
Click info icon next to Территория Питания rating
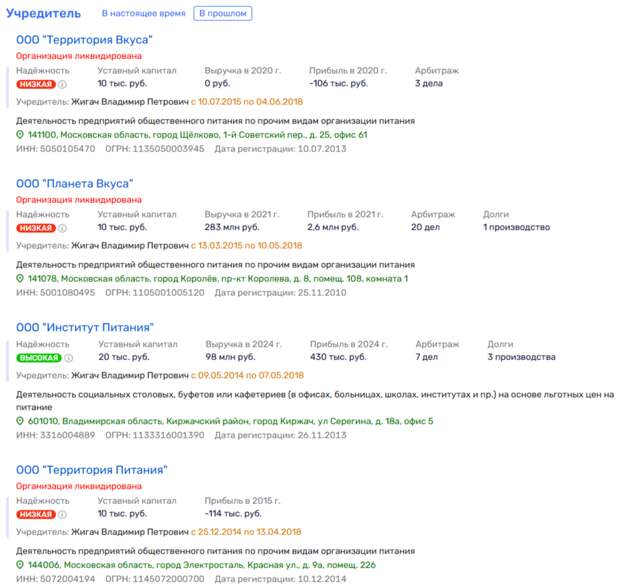pyautogui.click(x=63, y=515)
